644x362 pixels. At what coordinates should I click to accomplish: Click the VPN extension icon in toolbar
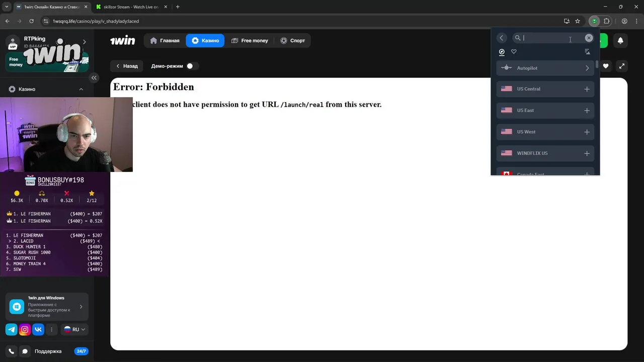click(594, 21)
